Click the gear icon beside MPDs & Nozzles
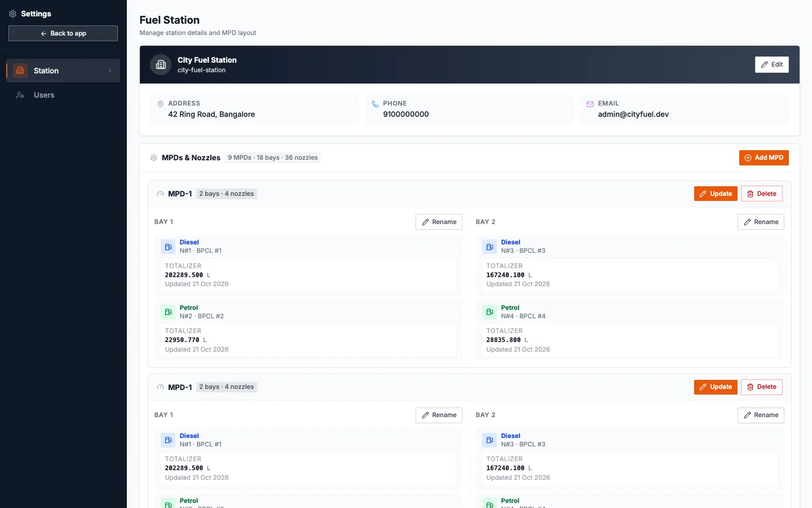 (x=153, y=158)
